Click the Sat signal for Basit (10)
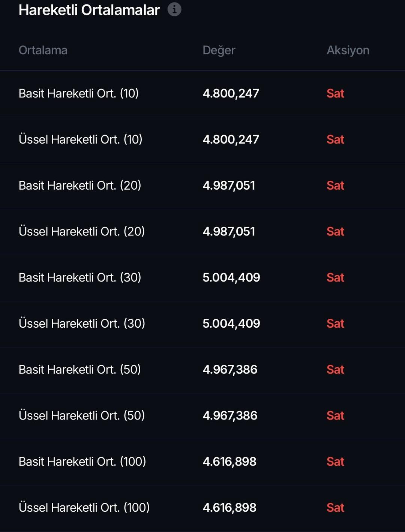 click(x=335, y=93)
